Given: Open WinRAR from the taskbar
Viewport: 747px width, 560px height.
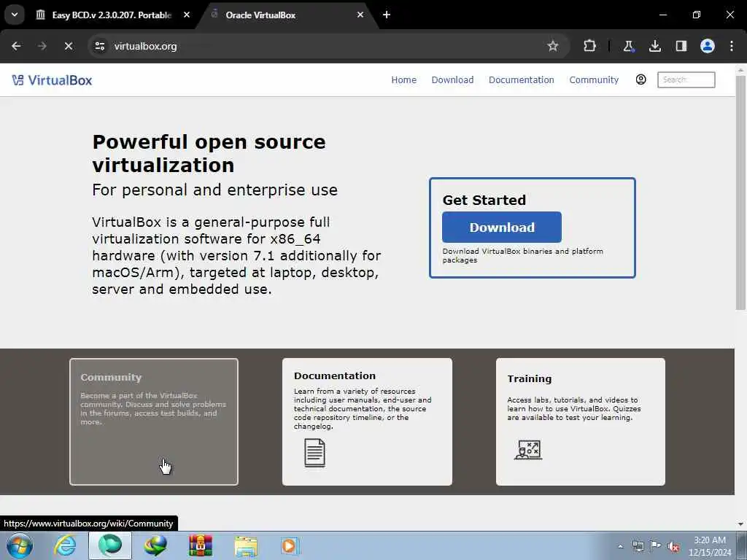Looking at the screenshot, I should pyautogui.click(x=201, y=545).
